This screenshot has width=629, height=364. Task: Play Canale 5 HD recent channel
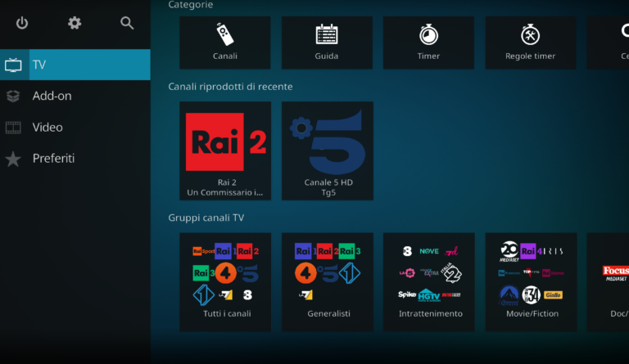(x=328, y=151)
